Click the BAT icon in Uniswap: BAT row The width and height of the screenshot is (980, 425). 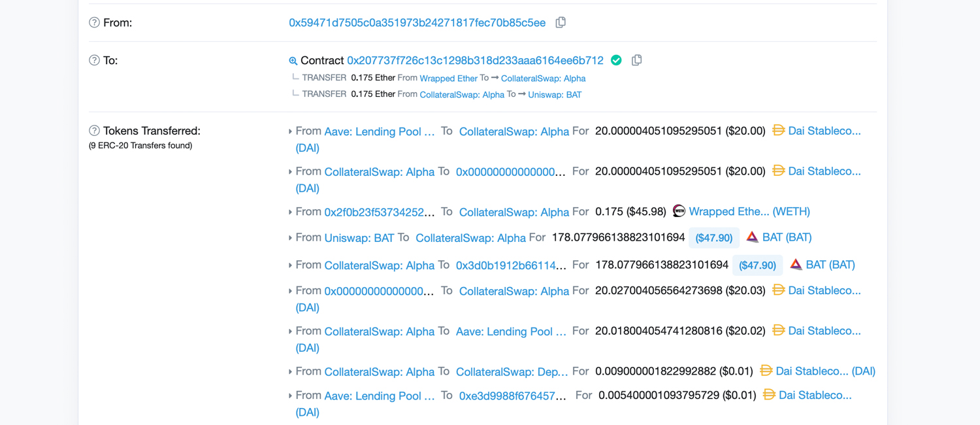click(x=752, y=237)
